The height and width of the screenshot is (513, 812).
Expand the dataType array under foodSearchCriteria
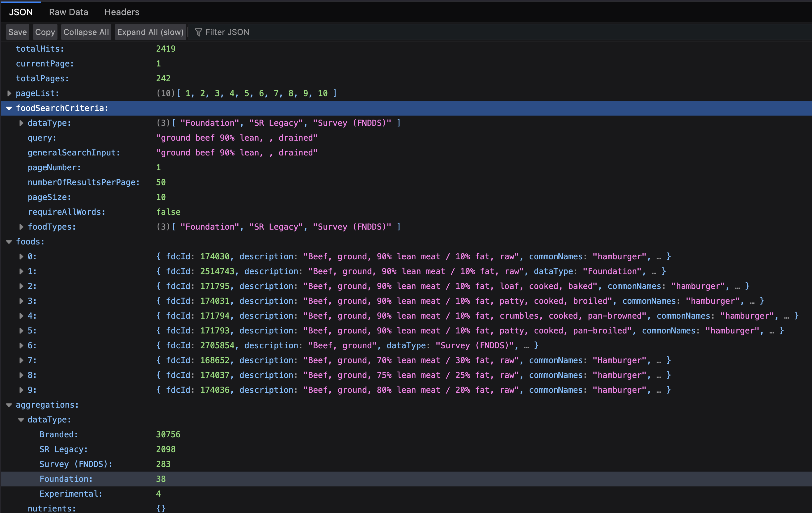pos(21,123)
